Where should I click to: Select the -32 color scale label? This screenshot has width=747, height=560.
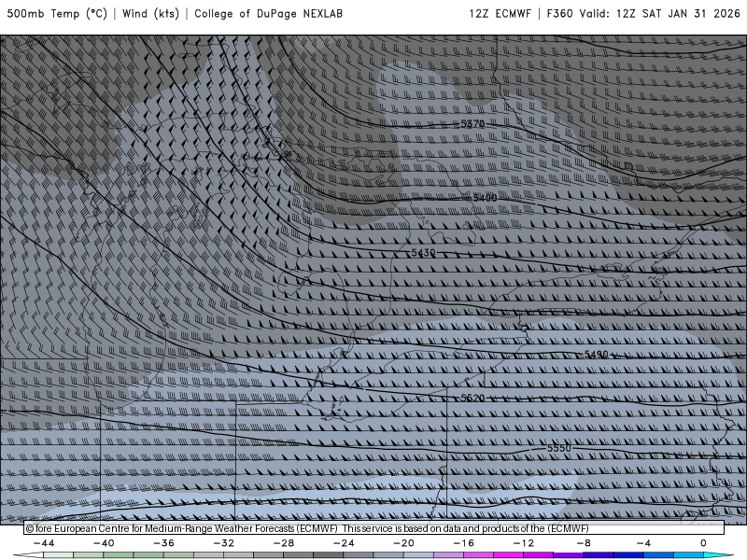pos(223,543)
